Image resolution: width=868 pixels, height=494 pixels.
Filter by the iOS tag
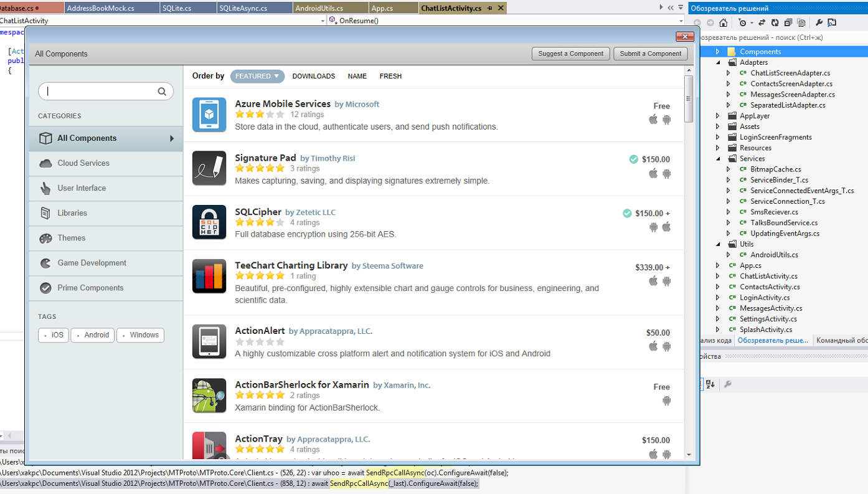54,335
